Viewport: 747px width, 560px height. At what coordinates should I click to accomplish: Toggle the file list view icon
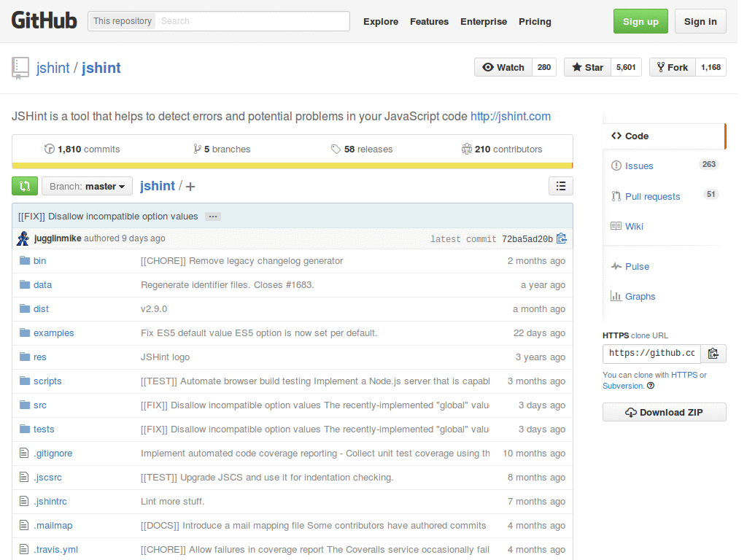[561, 186]
